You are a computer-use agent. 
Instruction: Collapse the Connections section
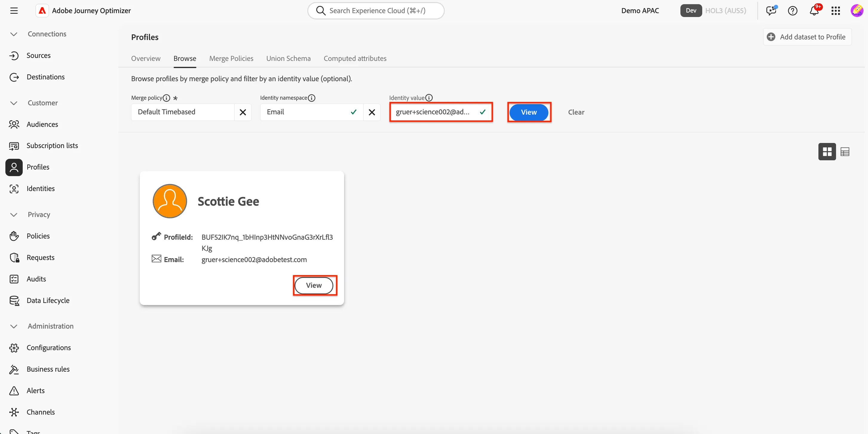pos(14,34)
